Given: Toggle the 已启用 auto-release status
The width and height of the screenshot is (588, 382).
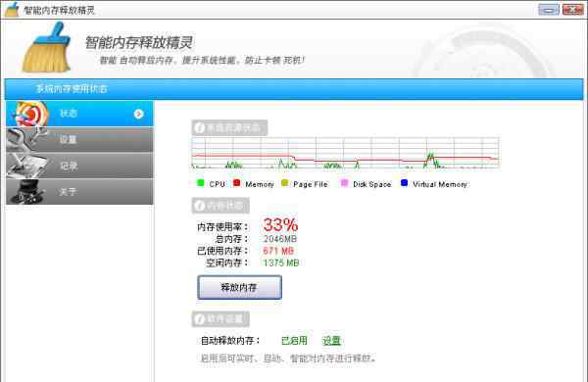Looking at the screenshot, I should (294, 341).
